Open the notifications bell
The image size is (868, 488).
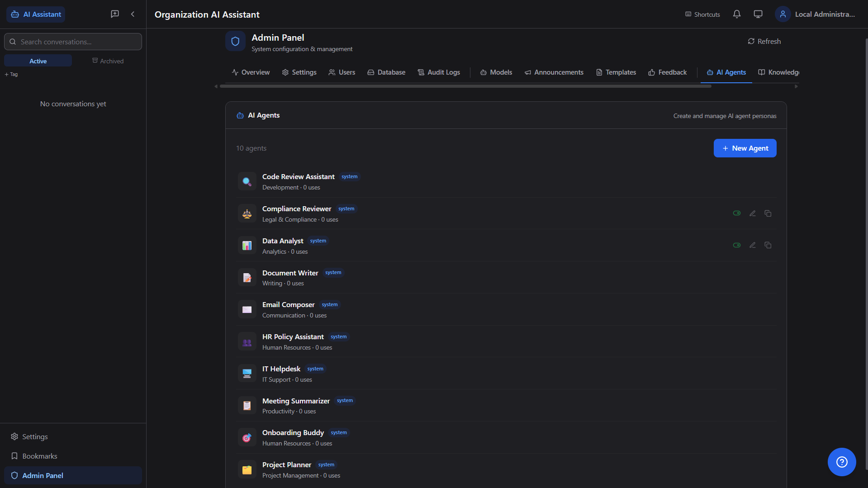(736, 14)
